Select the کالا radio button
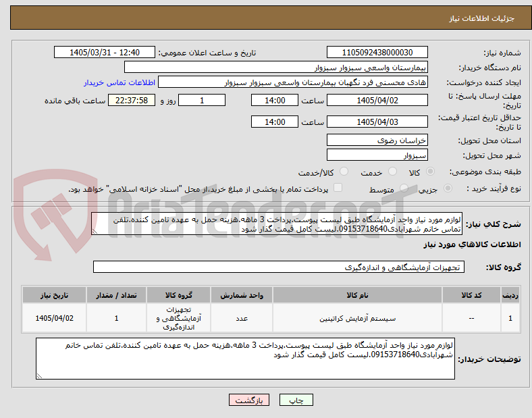Viewport: 532px width, 418px height. pyautogui.click(x=430, y=172)
